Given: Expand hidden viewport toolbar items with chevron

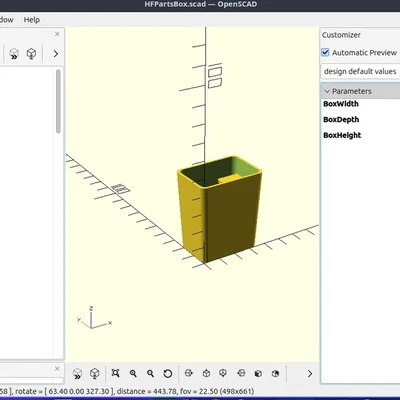Looking at the screenshot, I should tap(310, 374).
